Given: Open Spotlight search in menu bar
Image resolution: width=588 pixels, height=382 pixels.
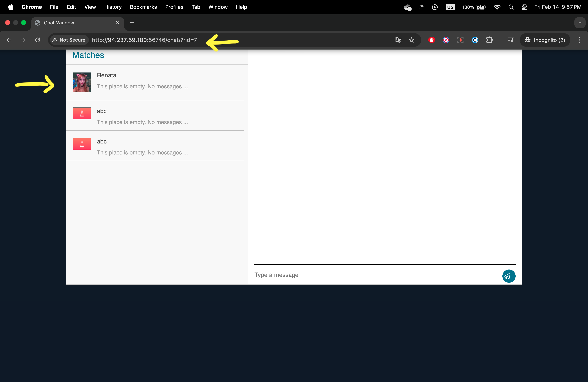Looking at the screenshot, I should 511,7.
